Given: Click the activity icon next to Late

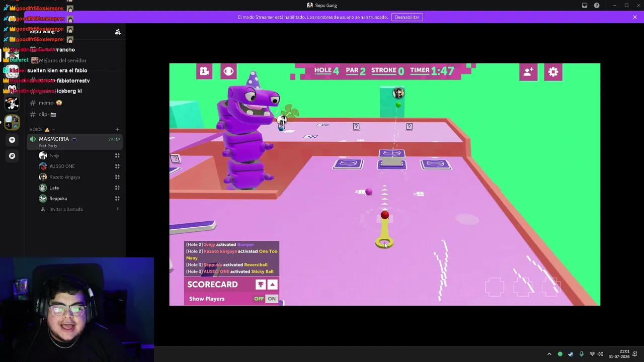Looking at the screenshot, I should [117, 188].
